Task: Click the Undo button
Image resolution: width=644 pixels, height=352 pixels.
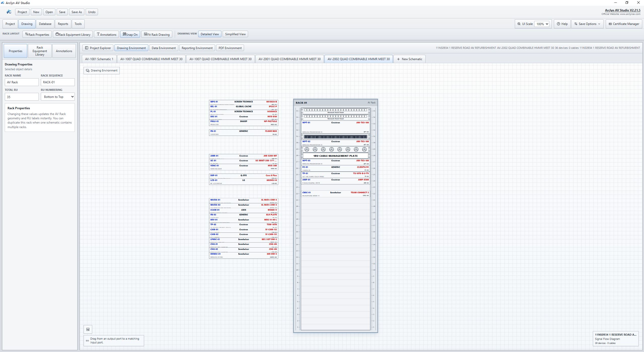Action: (92, 12)
